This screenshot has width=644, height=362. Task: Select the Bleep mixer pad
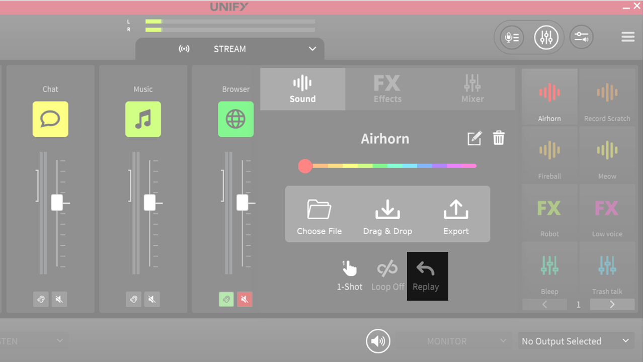pos(549,269)
